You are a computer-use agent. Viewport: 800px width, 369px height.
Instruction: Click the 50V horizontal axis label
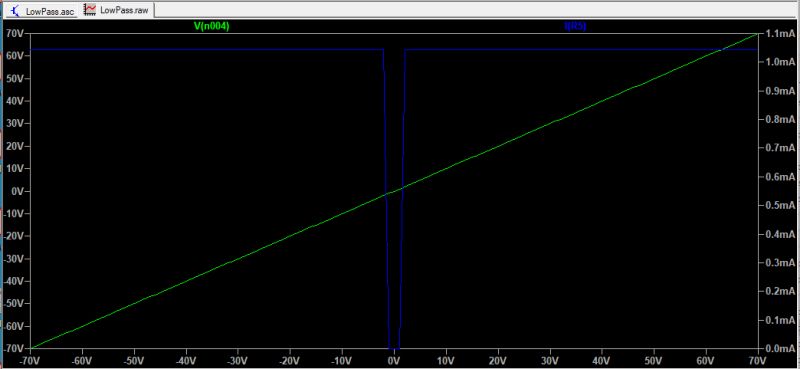pos(654,360)
